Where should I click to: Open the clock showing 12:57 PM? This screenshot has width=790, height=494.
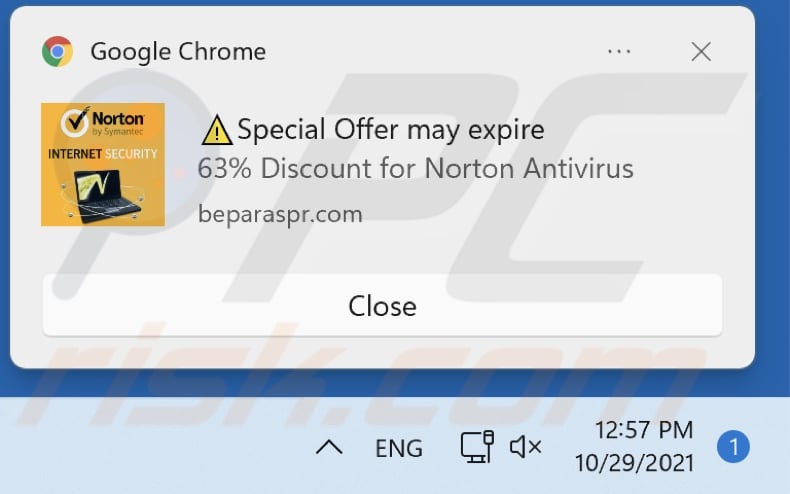point(644,430)
